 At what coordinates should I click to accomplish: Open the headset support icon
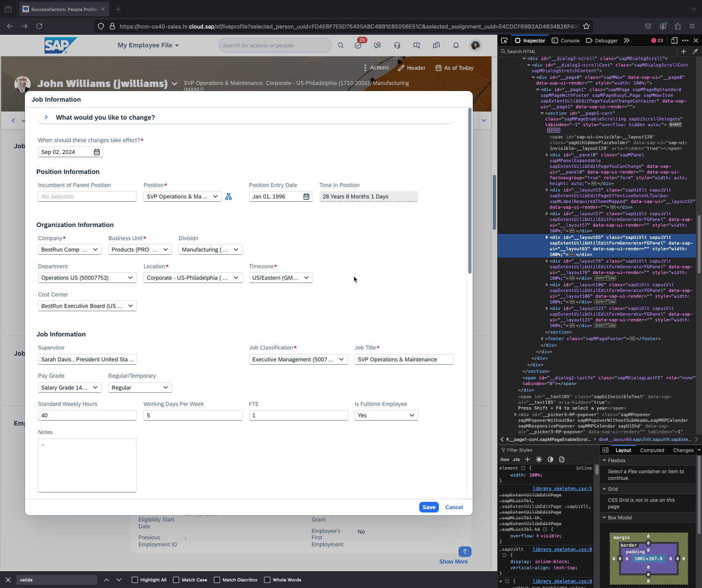(397, 45)
